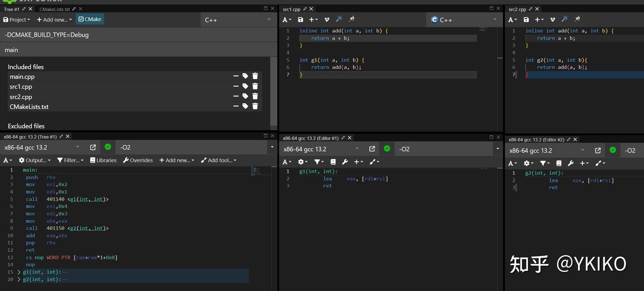This screenshot has height=291, width=644.
Task: Click the overrides wrench icon in Editor #1 compiler pane
Action: tap(345, 162)
